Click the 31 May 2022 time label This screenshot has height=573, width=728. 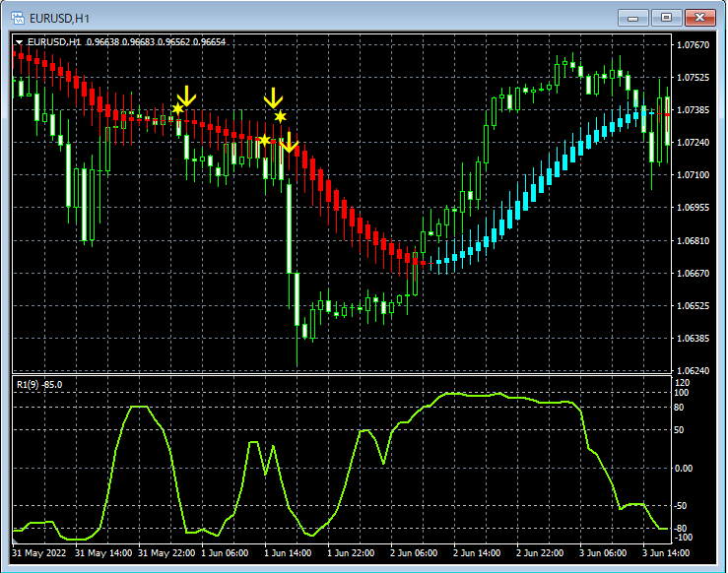coord(39,553)
